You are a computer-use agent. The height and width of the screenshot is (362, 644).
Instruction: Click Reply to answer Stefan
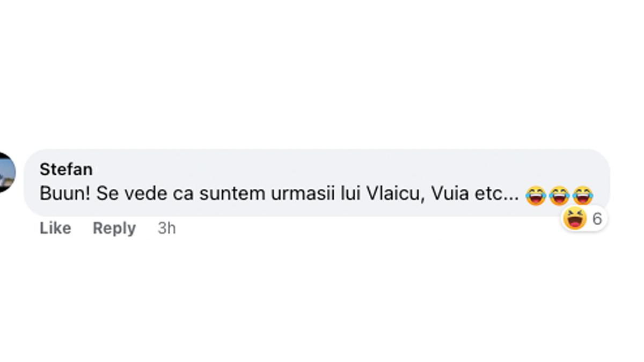114,228
